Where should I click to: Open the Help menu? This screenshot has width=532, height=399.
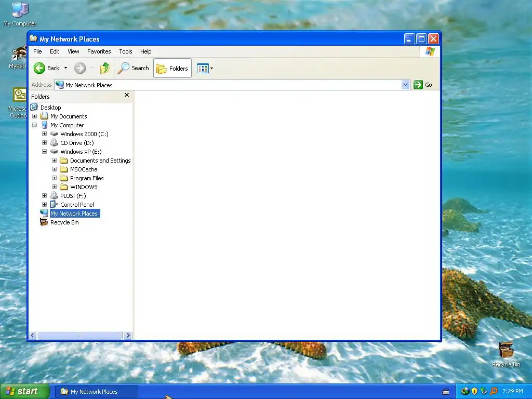point(146,51)
